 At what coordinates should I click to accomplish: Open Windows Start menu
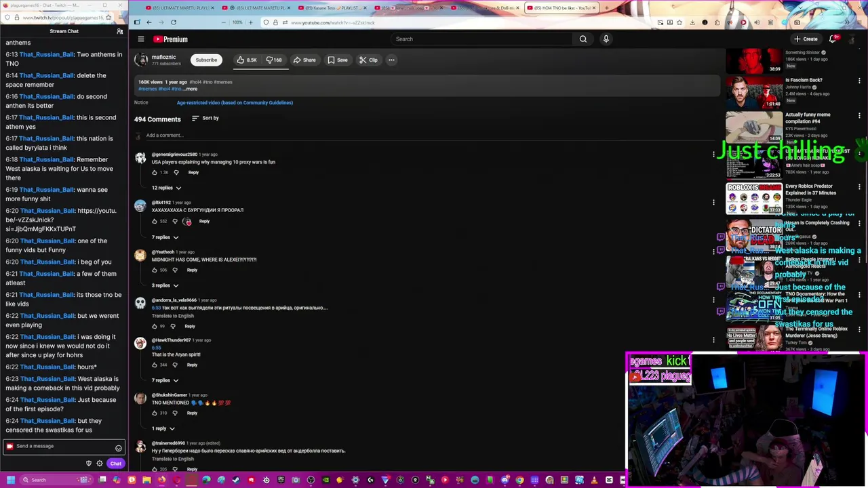10,480
